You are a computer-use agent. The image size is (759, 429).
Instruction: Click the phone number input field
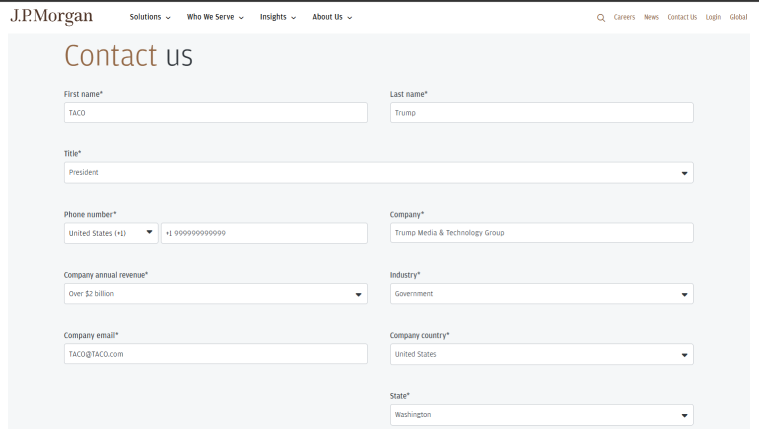pos(264,233)
